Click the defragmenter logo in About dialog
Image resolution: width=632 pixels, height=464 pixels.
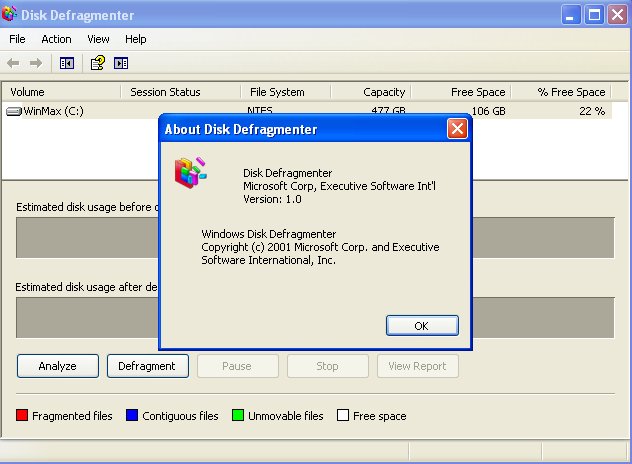[x=191, y=173]
